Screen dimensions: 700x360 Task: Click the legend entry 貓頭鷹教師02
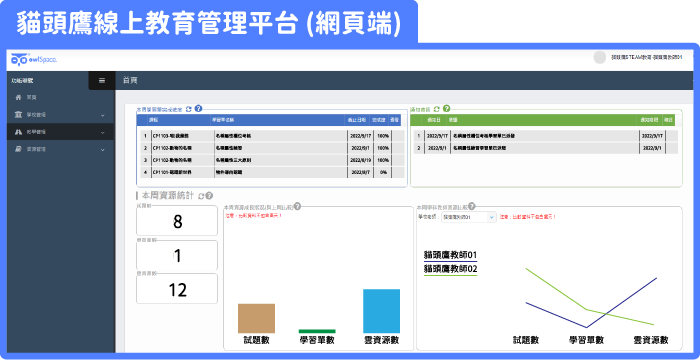pos(450,269)
